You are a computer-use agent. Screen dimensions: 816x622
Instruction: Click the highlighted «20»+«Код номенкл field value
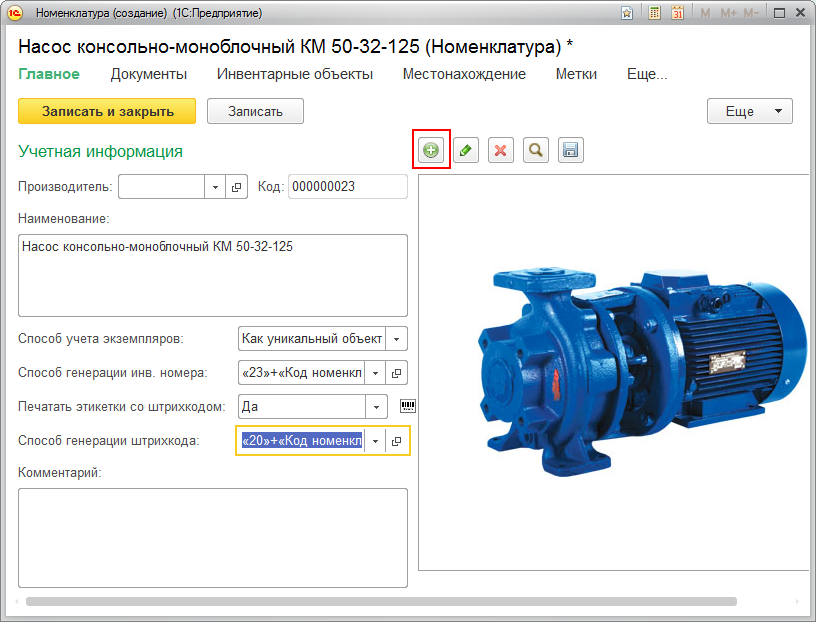[x=302, y=441]
